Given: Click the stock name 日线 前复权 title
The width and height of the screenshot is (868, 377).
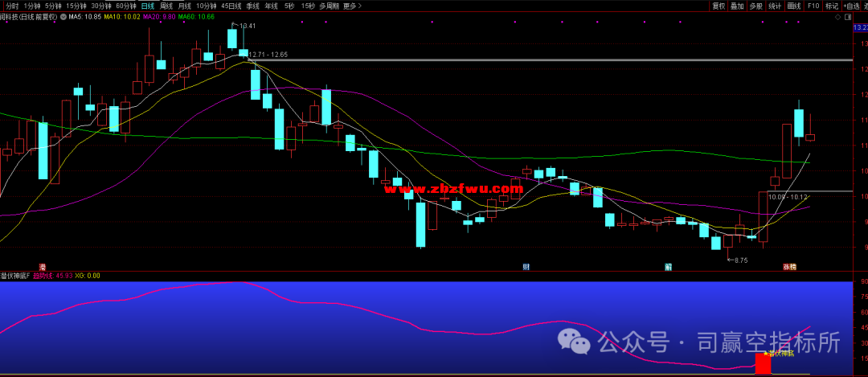Looking at the screenshot, I should pos(29,17).
